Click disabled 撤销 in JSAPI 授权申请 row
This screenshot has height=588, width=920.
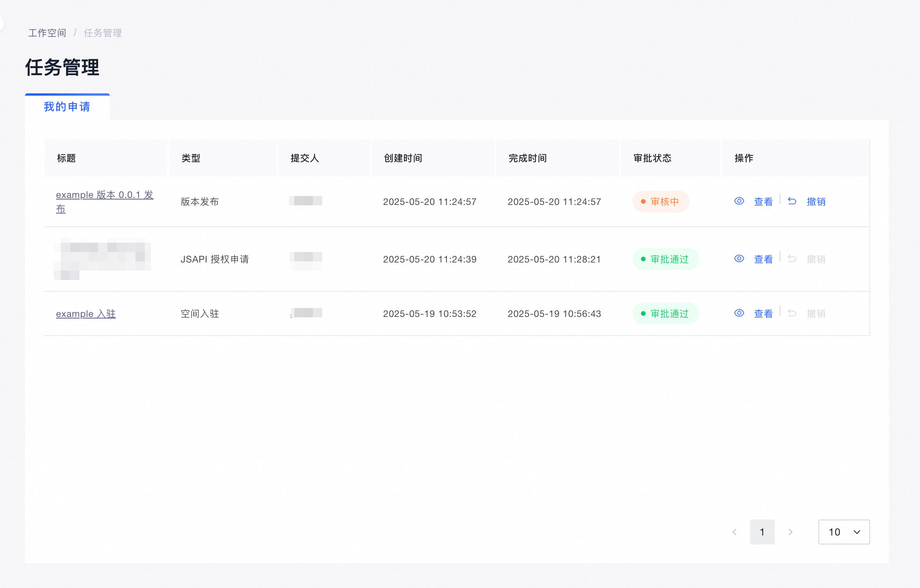coord(816,259)
